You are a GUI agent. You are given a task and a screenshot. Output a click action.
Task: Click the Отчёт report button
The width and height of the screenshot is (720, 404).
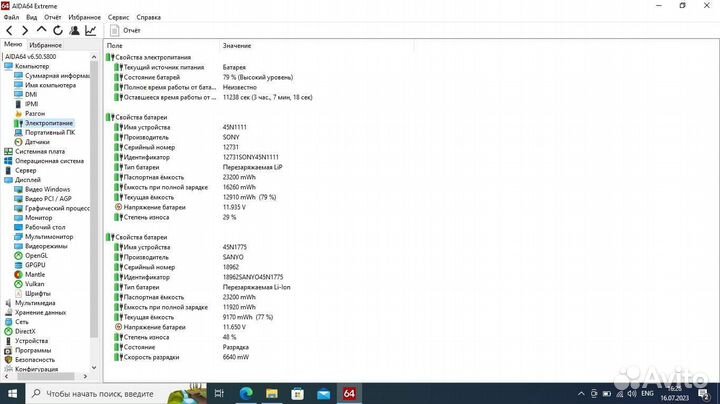coord(125,30)
